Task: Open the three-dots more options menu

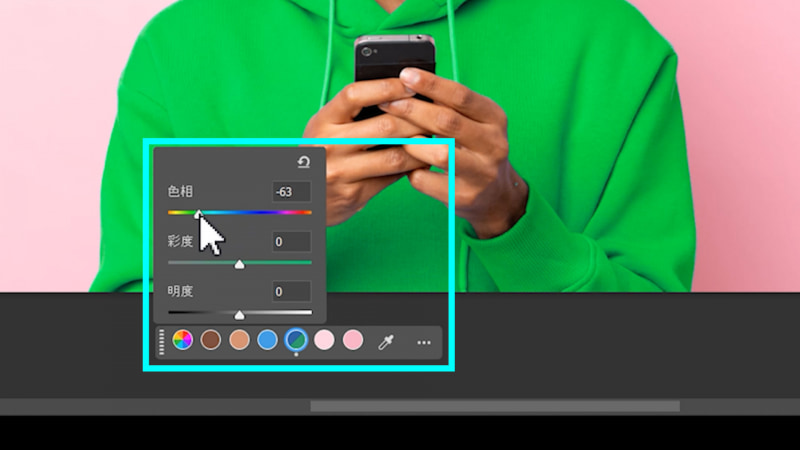Action: [423, 342]
